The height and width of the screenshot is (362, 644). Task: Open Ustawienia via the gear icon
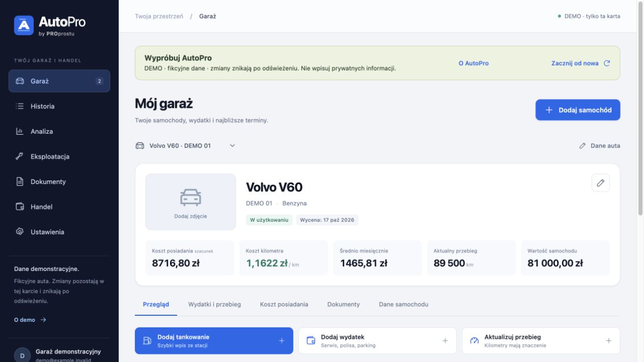pyautogui.click(x=20, y=232)
